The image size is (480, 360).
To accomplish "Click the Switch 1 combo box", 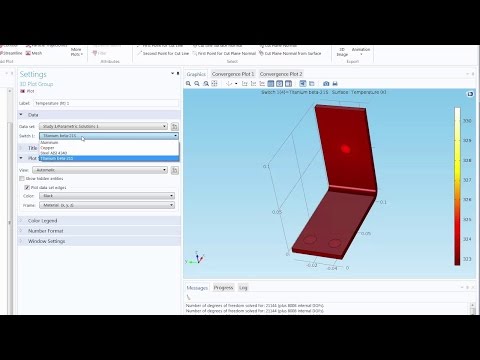I will click(x=109, y=136).
